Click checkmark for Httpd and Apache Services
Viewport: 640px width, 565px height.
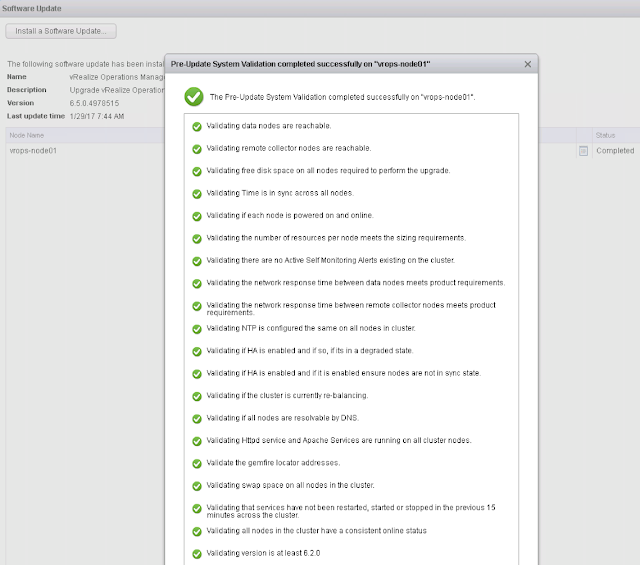(197, 441)
